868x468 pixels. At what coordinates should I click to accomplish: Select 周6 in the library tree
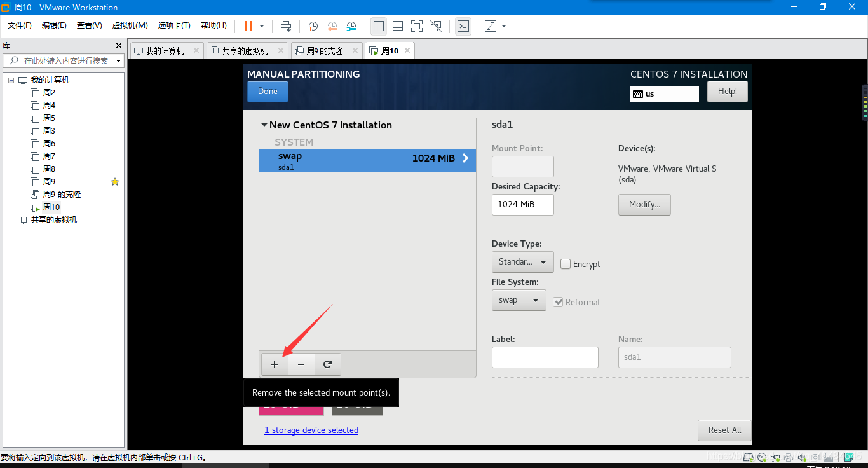pyautogui.click(x=49, y=144)
